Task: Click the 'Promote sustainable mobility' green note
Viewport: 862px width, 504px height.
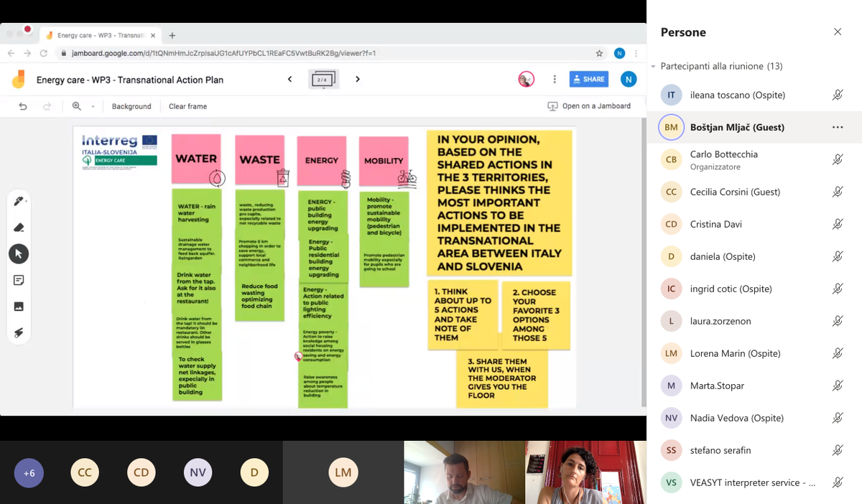Action: click(x=384, y=217)
